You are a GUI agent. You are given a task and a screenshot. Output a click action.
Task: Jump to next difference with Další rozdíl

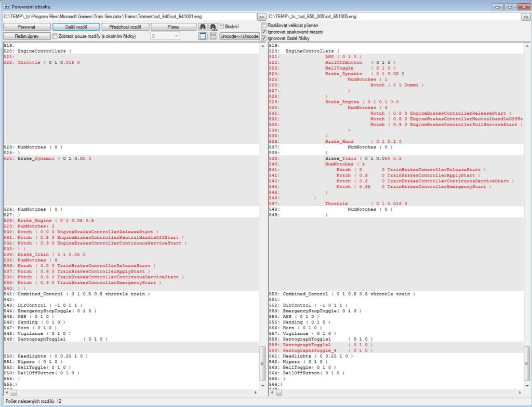pos(75,26)
